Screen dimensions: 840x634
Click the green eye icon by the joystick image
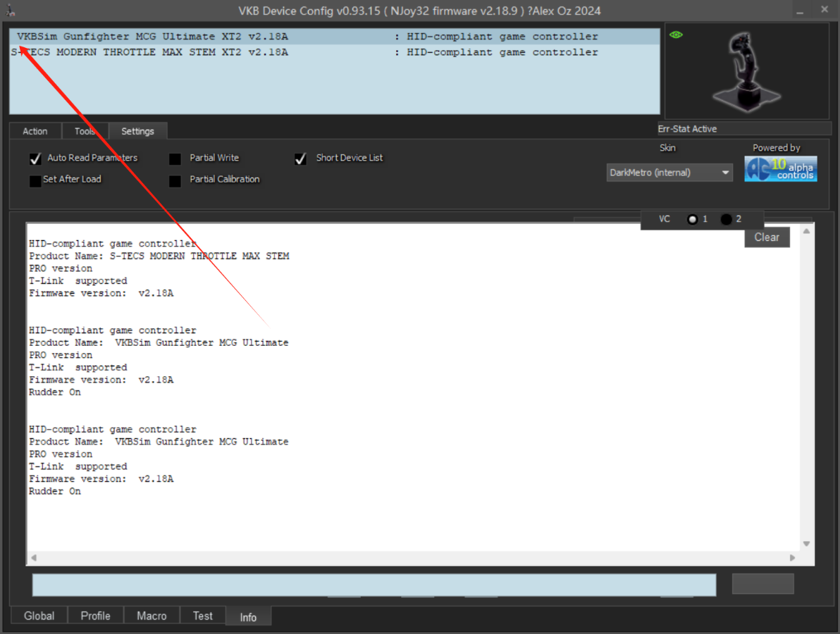click(x=676, y=35)
